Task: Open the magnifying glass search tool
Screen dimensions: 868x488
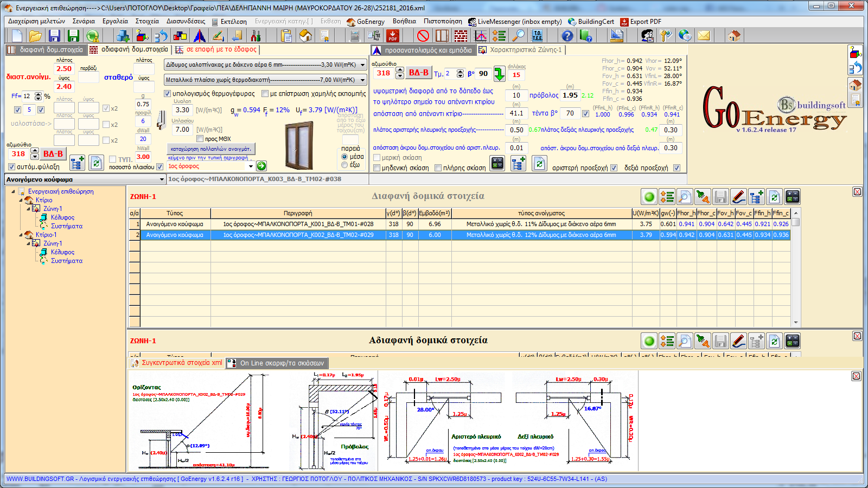Action: (519, 36)
